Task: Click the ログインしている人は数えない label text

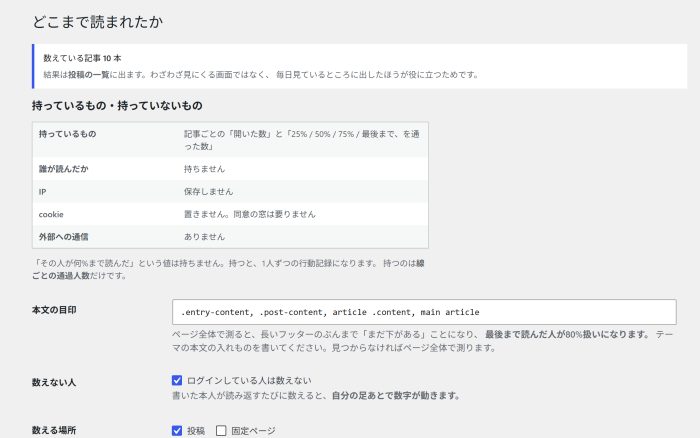Action: (249, 380)
